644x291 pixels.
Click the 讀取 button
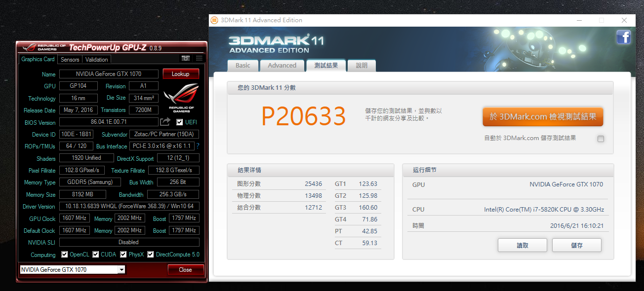click(x=523, y=245)
